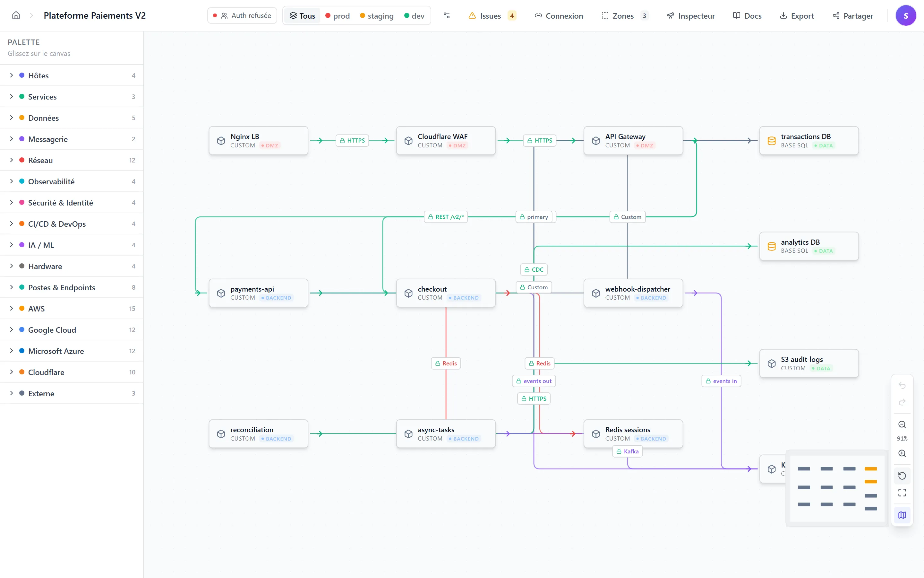Click Partager button
The image size is (924, 578).
pos(852,16)
